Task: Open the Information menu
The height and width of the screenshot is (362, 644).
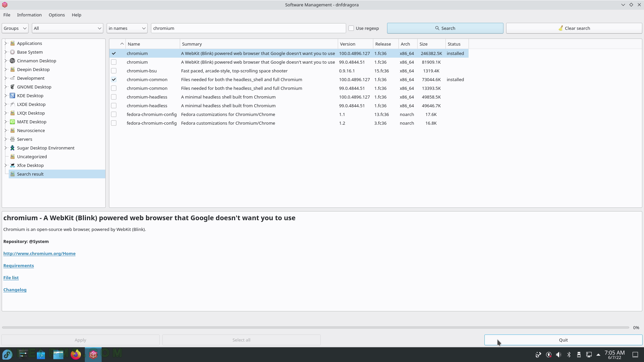Action: (x=30, y=15)
